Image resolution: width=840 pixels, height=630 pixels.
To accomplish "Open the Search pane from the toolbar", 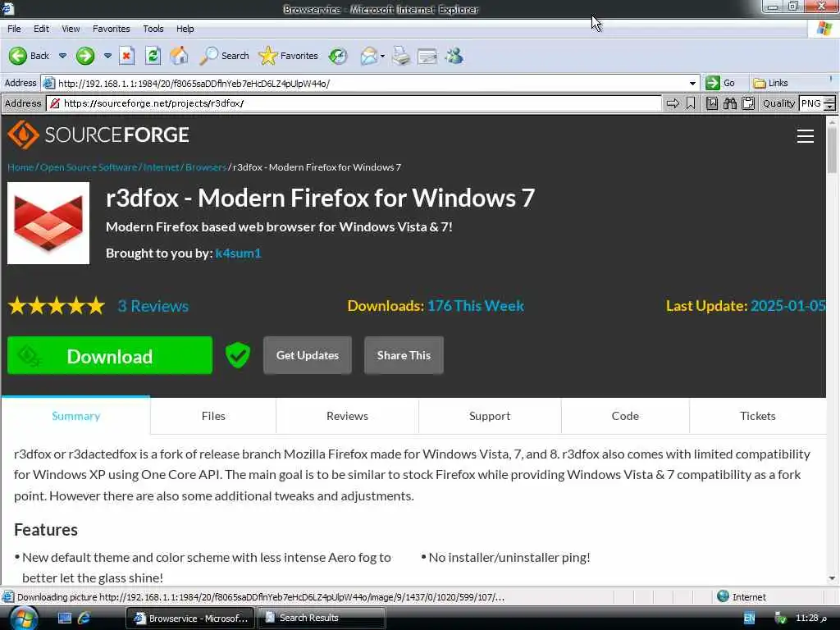I will pyautogui.click(x=224, y=56).
